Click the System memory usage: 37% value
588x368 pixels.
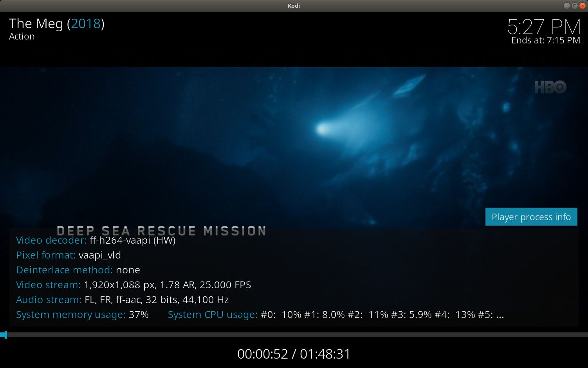(82, 314)
